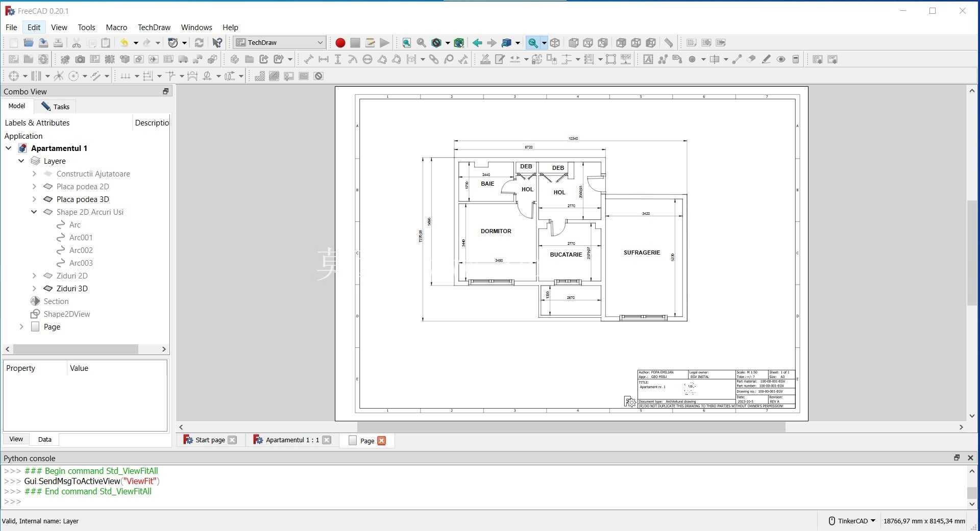Viewport: 980px width, 531px height.
Task: Insert a vertical dimension
Action: click(x=338, y=60)
